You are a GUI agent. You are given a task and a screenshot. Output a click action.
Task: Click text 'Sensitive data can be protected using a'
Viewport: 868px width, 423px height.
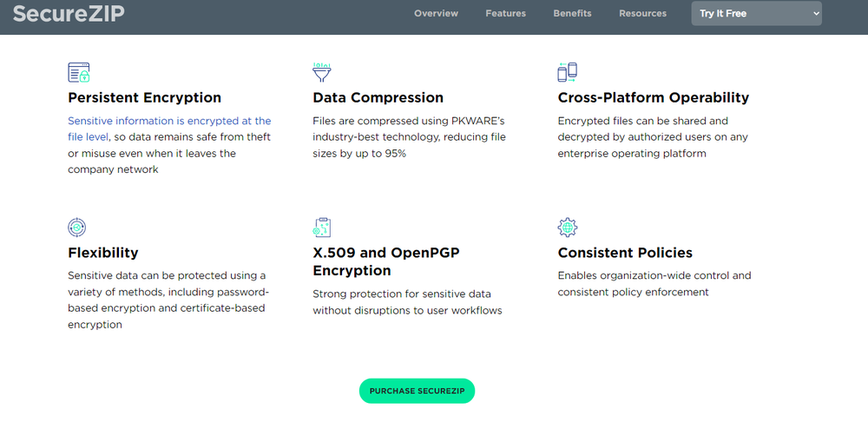click(167, 275)
